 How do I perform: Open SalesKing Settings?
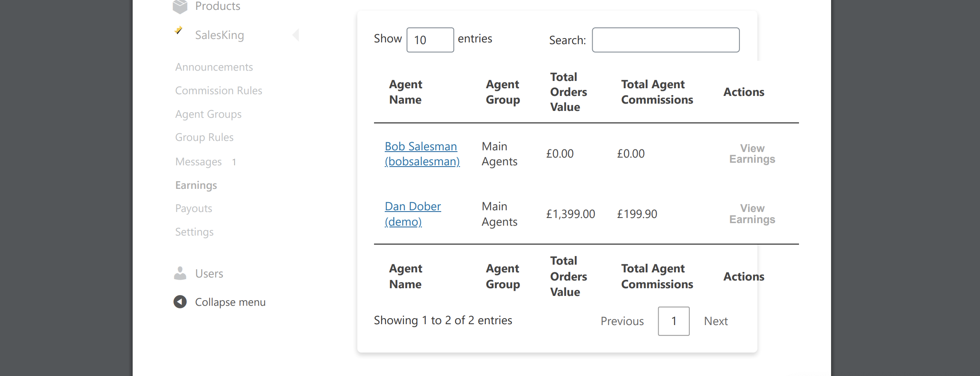(194, 232)
